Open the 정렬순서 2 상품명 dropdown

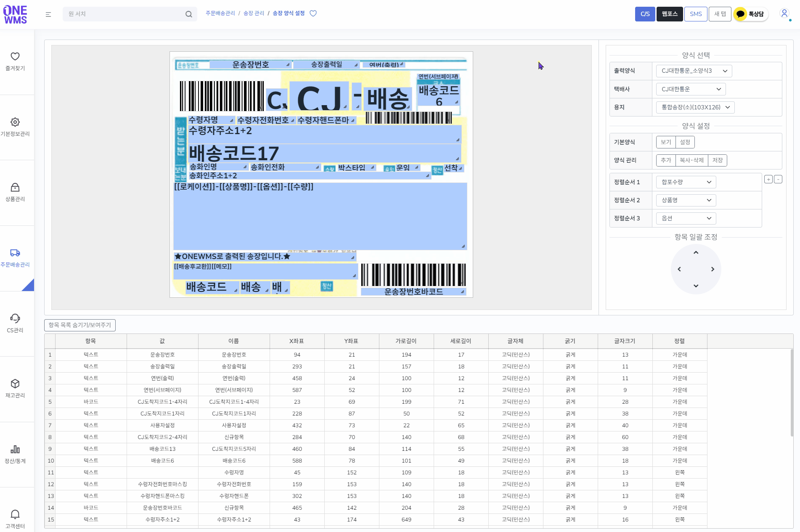pyautogui.click(x=686, y=200)
